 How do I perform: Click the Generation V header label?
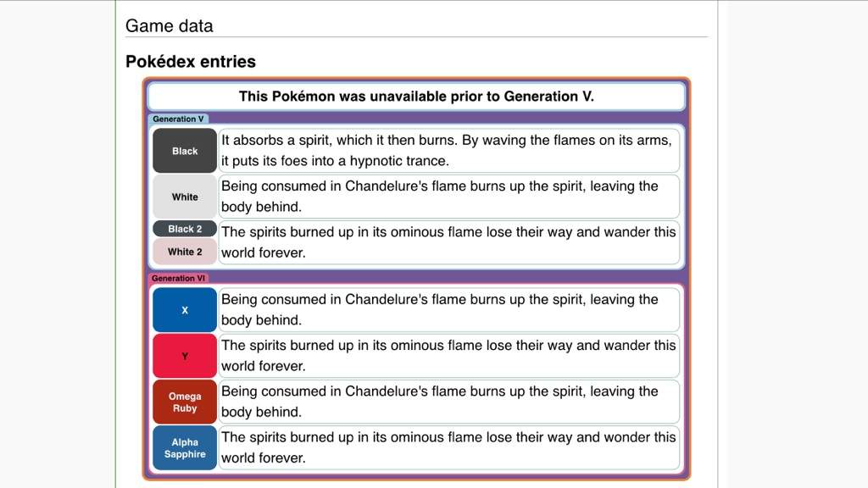[178, 119]
